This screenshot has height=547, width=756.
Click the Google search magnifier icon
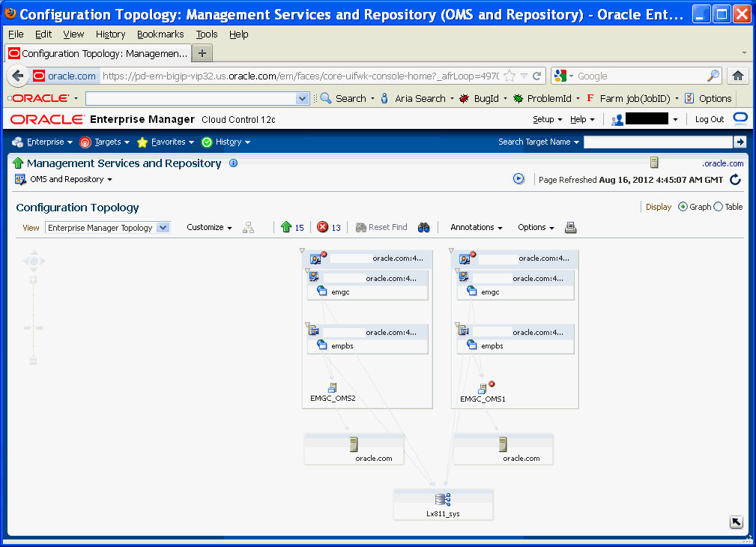click(x=713, y=76)
